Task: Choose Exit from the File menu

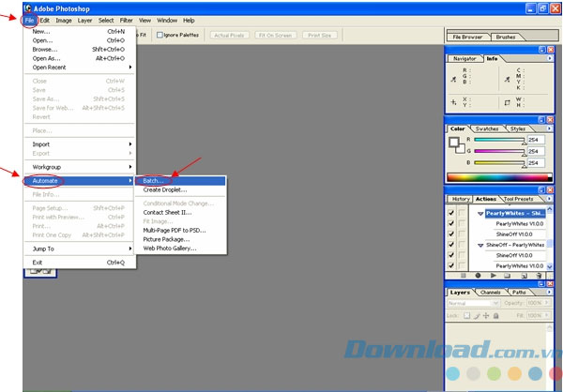Action: click(80, 263)
